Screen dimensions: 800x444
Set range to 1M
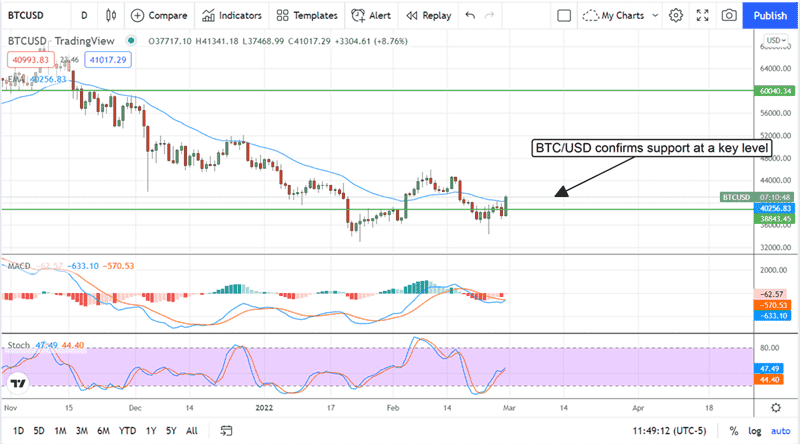pyautogui.click(x=60, y=431)
